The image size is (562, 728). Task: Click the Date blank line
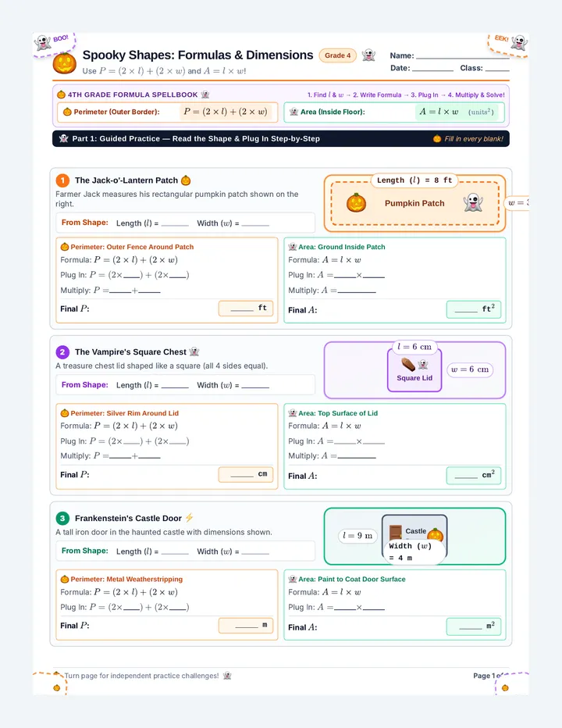(433, 70)
